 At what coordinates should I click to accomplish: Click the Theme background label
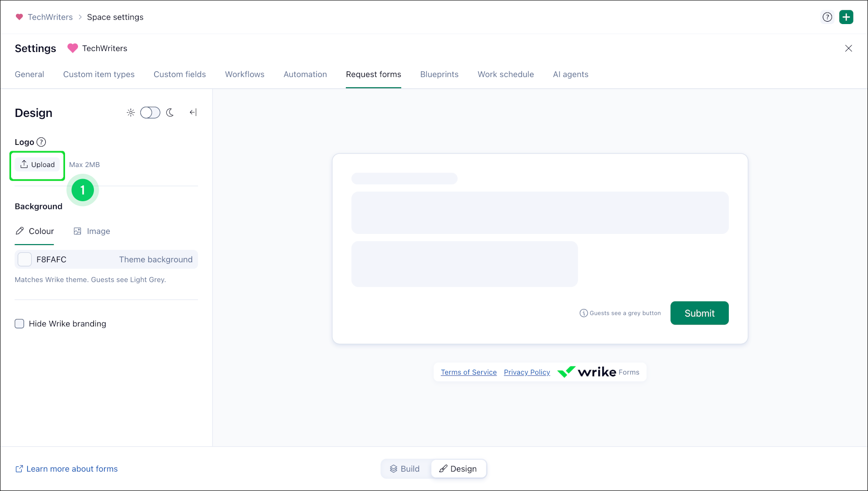pyautogui.click(x=156, y=259)
